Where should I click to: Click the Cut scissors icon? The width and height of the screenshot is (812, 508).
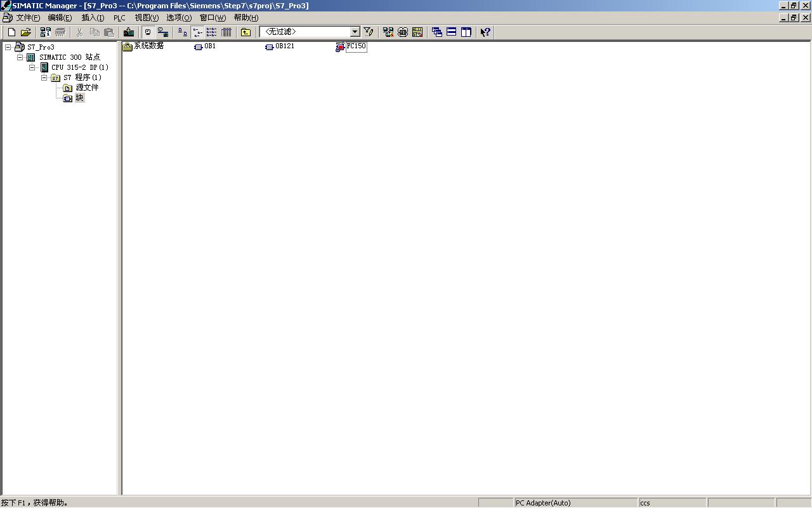[80, 32]
